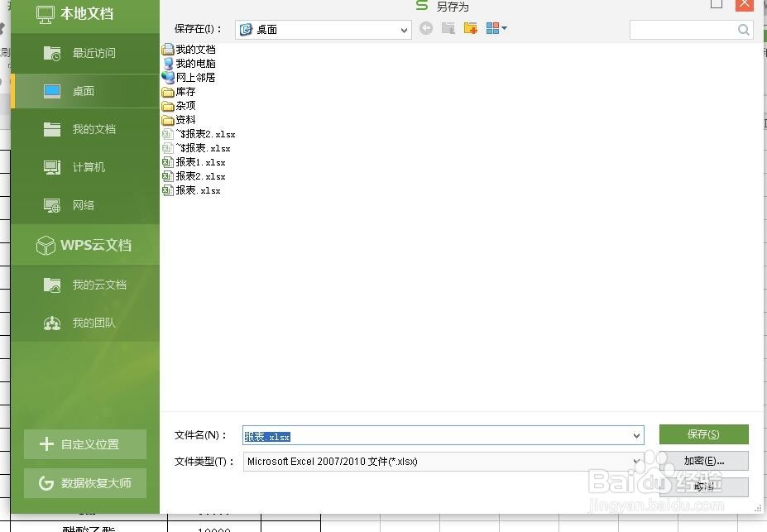Image resolution: width=767 pixels, height=532 pixels.
Task: Select 我的电脑 in the file list
Action: (189, 64)
